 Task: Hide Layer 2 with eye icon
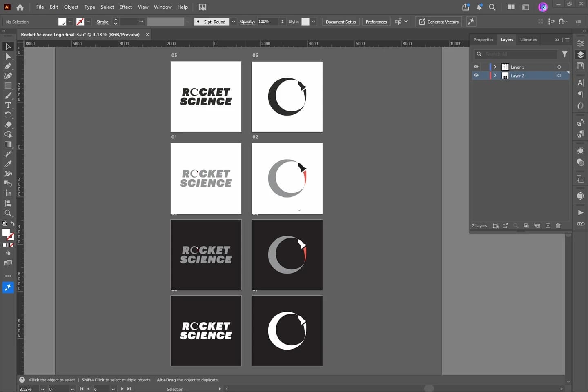(x=476, y=76)
